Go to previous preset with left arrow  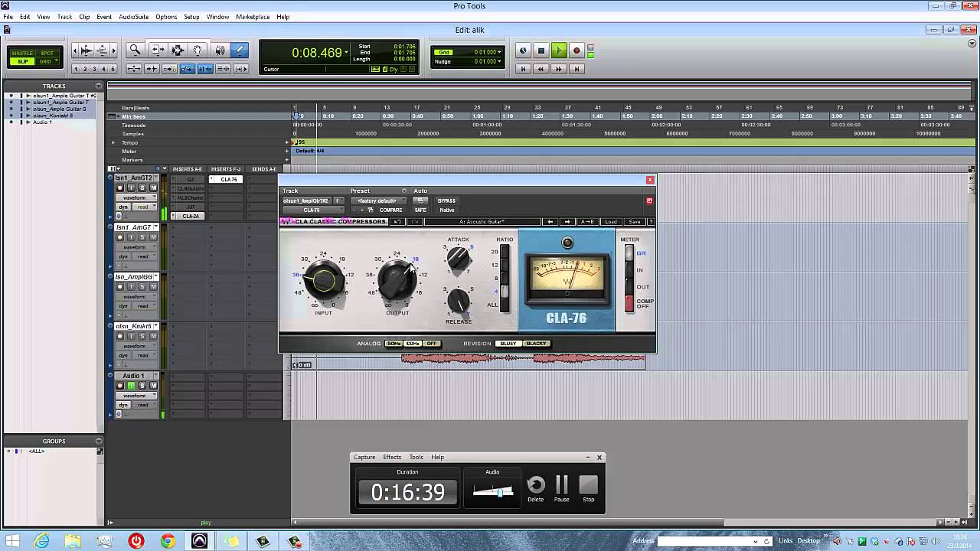550,222
